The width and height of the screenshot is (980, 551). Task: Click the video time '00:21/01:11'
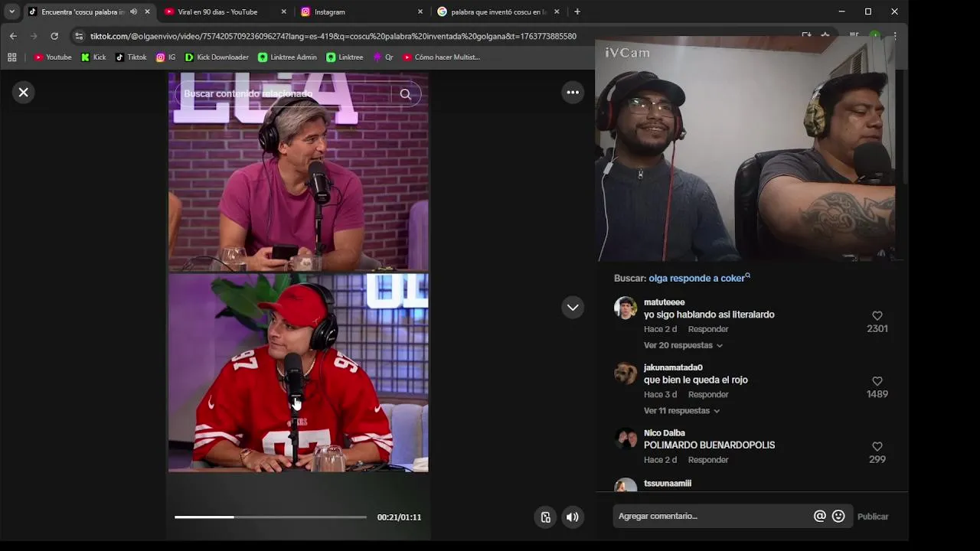click(x=399, y=517)
